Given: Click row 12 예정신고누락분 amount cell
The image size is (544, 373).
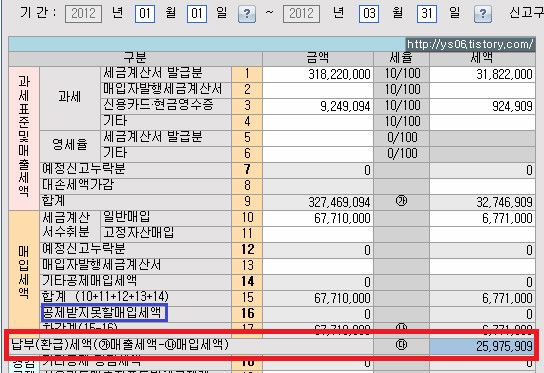Looking at the screenshot, I should pyautogui.click(x=318, y=250).
